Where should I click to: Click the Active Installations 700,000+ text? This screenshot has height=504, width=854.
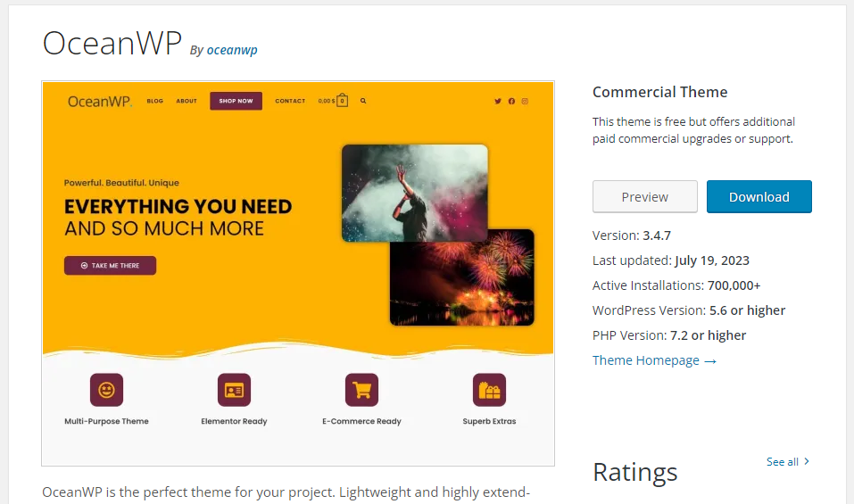(676, 285)
